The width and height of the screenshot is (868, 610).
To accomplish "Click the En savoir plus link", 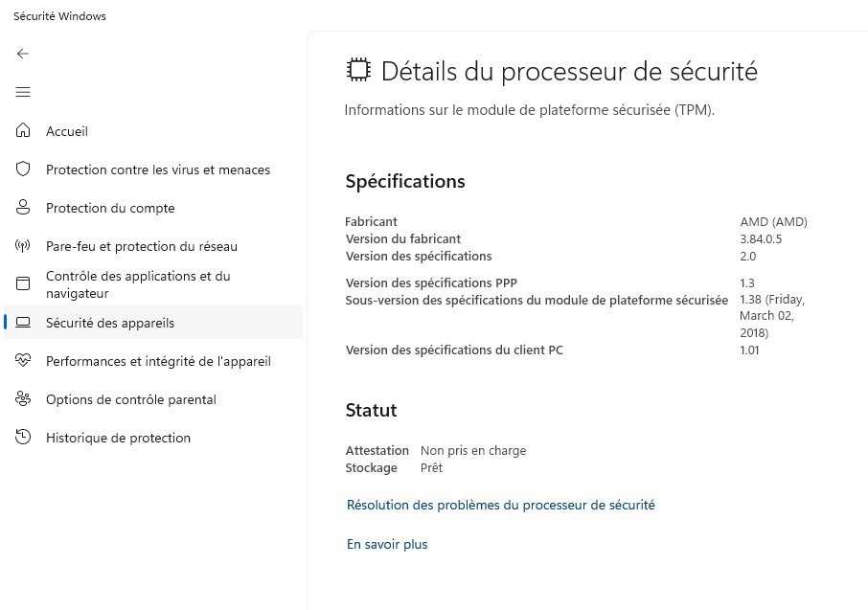I will tap(387, 544).
